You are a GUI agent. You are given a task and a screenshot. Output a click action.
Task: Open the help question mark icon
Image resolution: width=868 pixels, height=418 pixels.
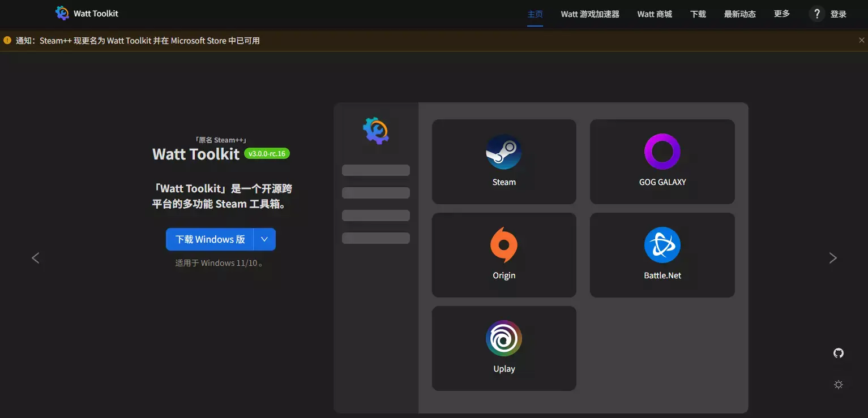[816, 13]
